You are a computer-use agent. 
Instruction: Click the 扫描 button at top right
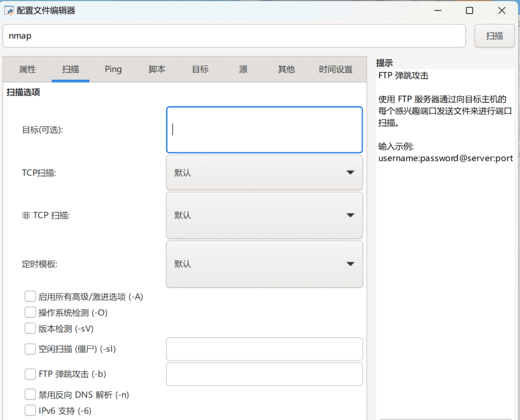tap(494, 36)
